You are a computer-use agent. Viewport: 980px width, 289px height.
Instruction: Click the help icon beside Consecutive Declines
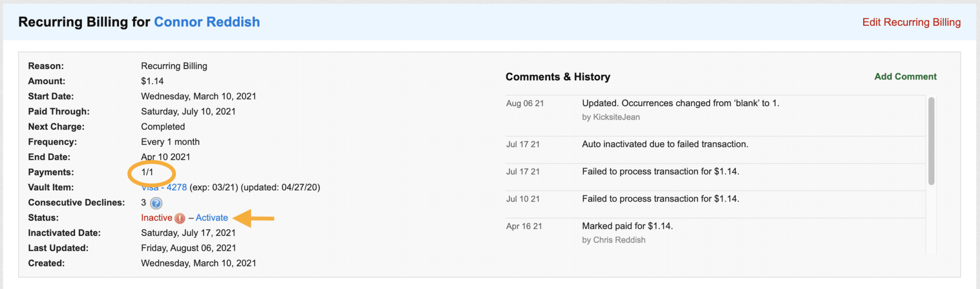[156, 203]
